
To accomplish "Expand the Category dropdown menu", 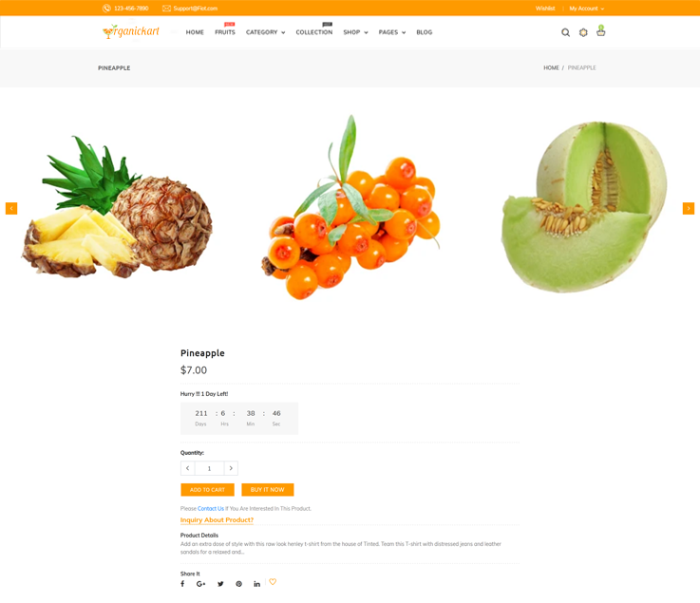I will point(265,32).
